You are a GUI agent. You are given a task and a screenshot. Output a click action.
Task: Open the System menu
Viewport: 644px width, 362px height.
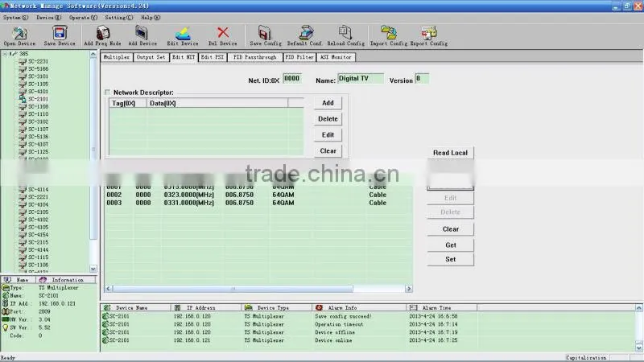15,18
